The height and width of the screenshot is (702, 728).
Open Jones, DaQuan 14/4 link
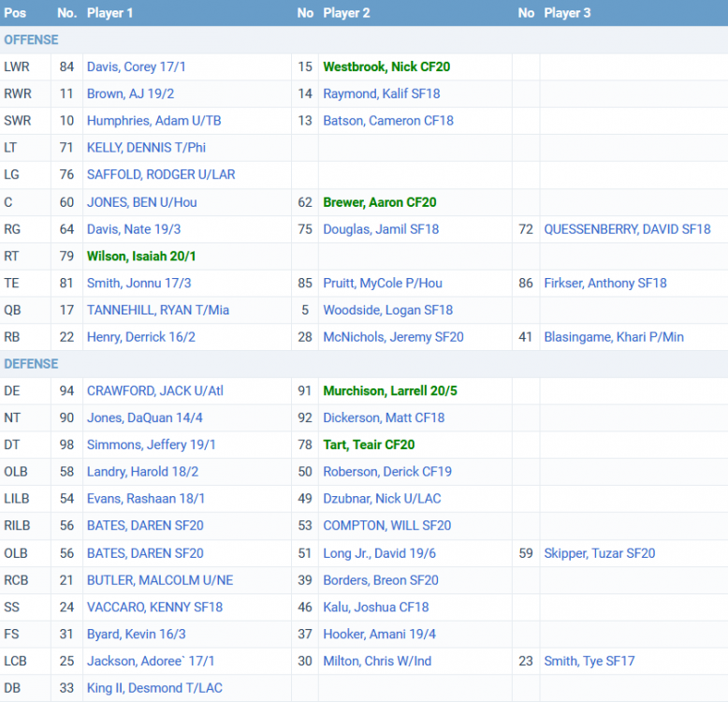[144, 417]
